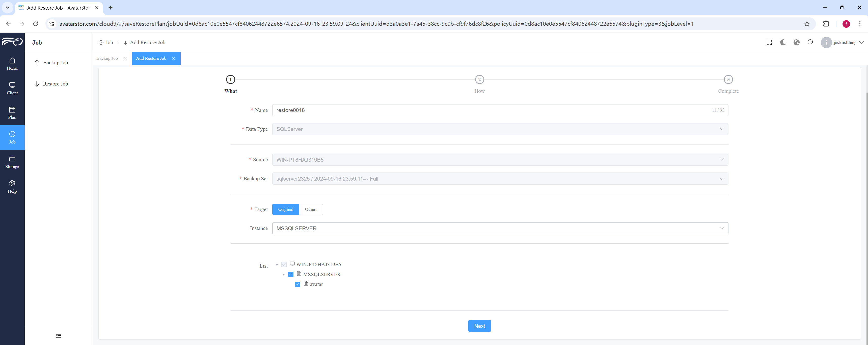Click the Next button
The height and width of the screenshot is (345, 868).
point(479,326)
